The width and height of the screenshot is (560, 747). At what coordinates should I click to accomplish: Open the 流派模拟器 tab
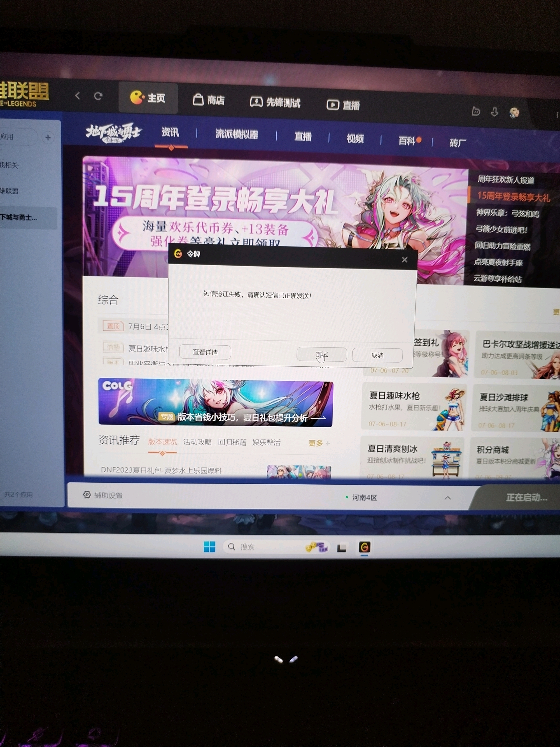coord(237,134)
